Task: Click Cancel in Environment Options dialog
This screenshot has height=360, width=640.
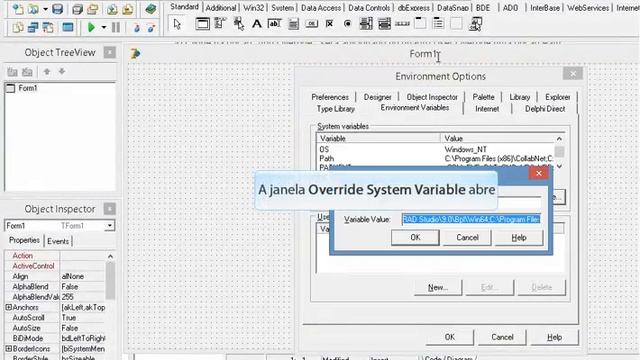Action: click(502, 337)
